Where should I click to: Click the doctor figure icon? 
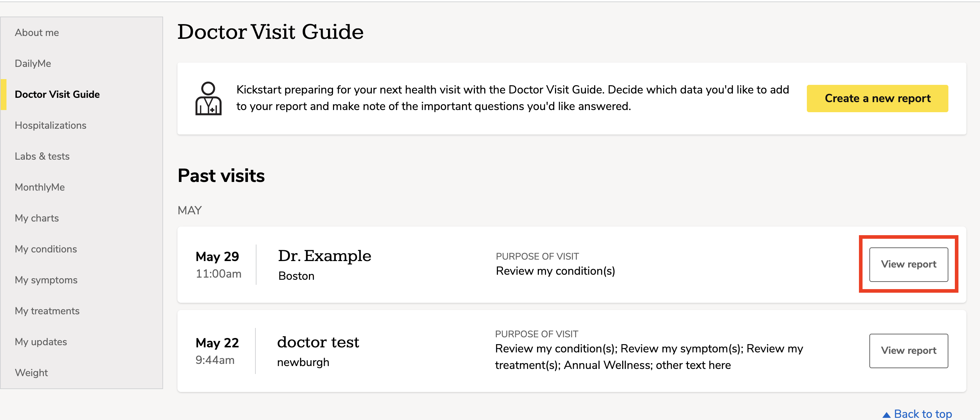tap(208, 98)
